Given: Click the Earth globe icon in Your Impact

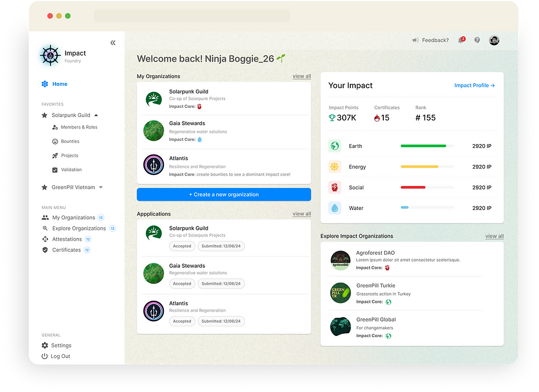Looking at the screenshot, I should 334,146.
